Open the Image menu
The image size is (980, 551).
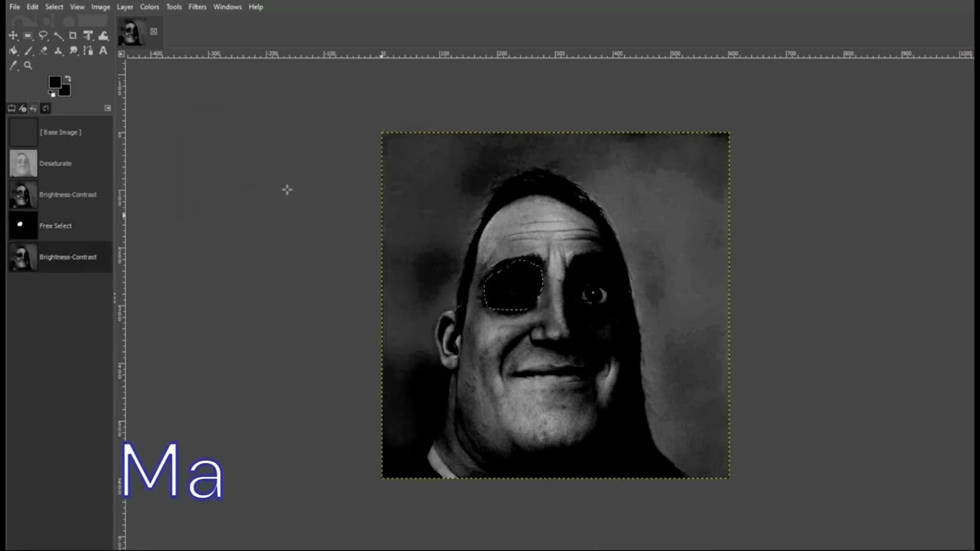pyautogui.click(x=101, y=7)
